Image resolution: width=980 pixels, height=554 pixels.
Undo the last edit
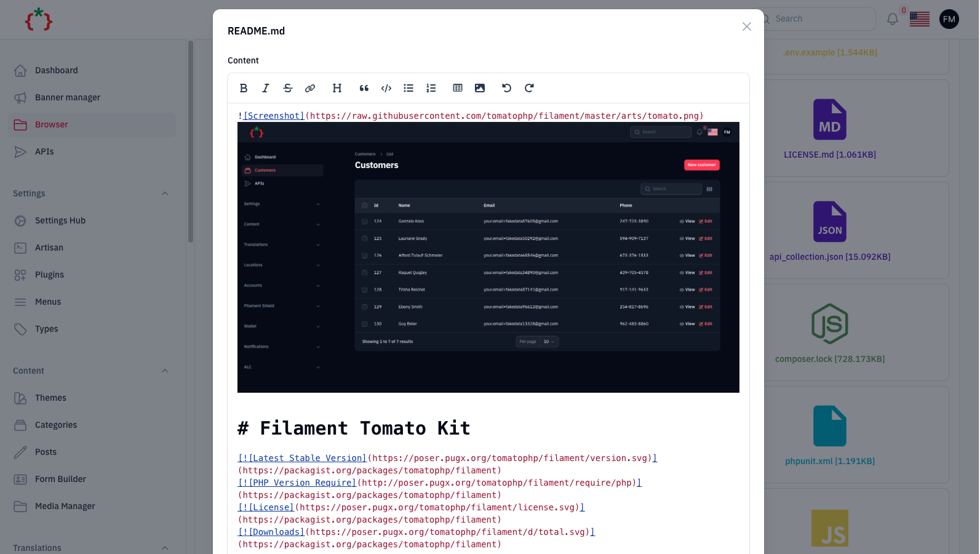tap(507, 88)
